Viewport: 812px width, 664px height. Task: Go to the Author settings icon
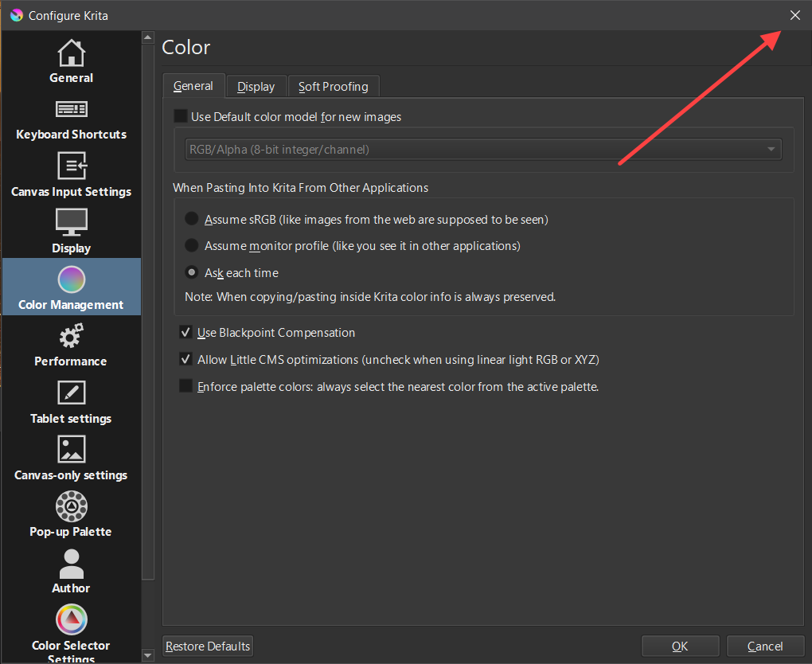(71, 564)
